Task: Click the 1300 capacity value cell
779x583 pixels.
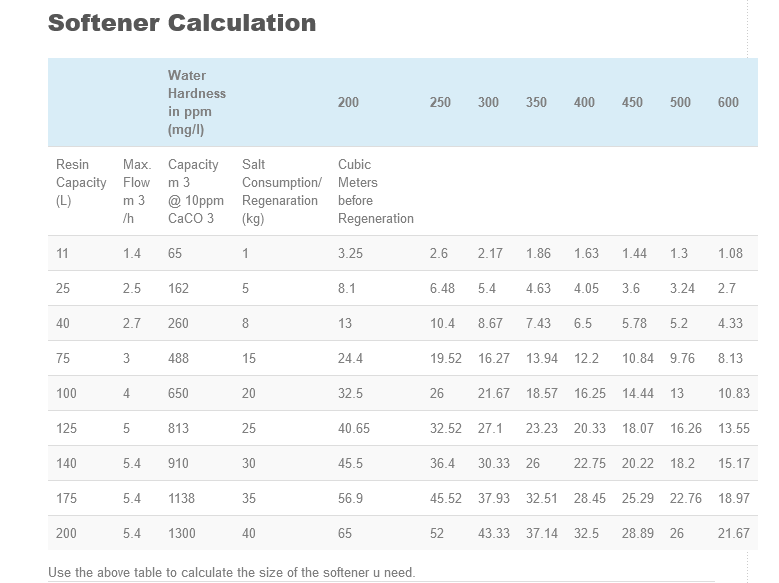Action: (x=182, y=534)
